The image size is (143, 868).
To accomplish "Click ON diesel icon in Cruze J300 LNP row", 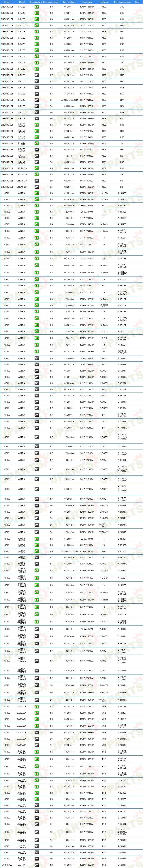I will (x=36, y=113).
